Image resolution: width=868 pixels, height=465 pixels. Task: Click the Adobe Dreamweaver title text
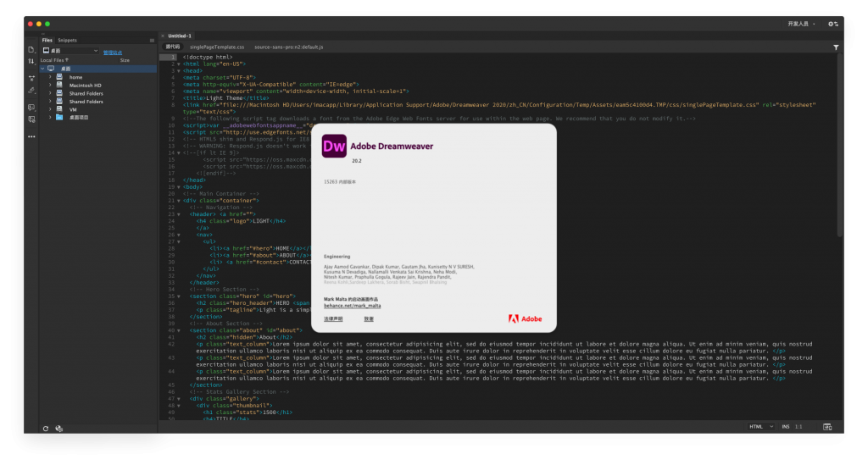click(x=392, y=147)
